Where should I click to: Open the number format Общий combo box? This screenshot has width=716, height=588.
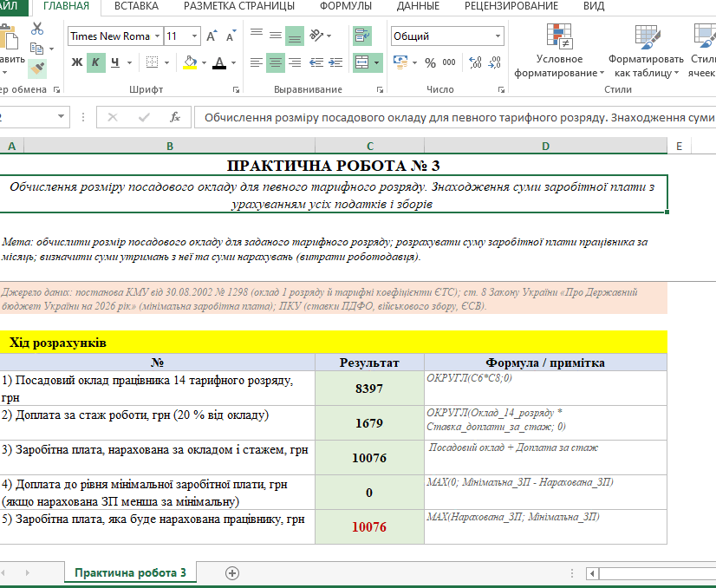(447, 36)
